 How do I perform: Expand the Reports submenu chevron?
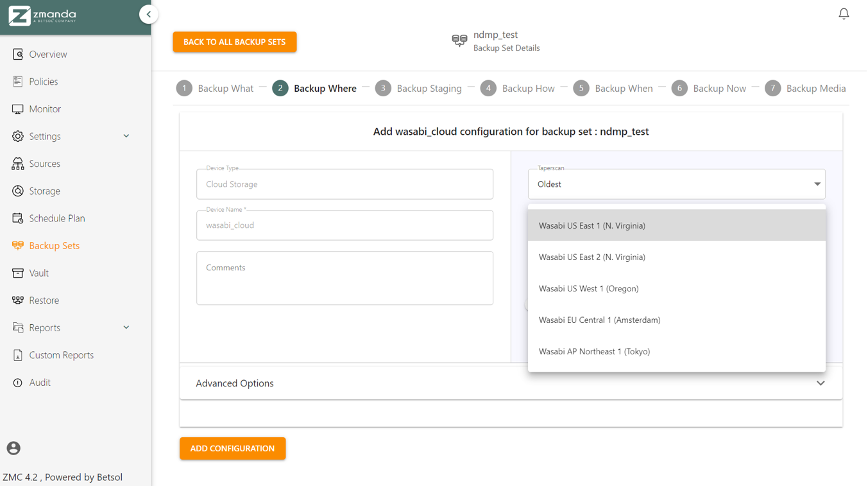[126, 327]
